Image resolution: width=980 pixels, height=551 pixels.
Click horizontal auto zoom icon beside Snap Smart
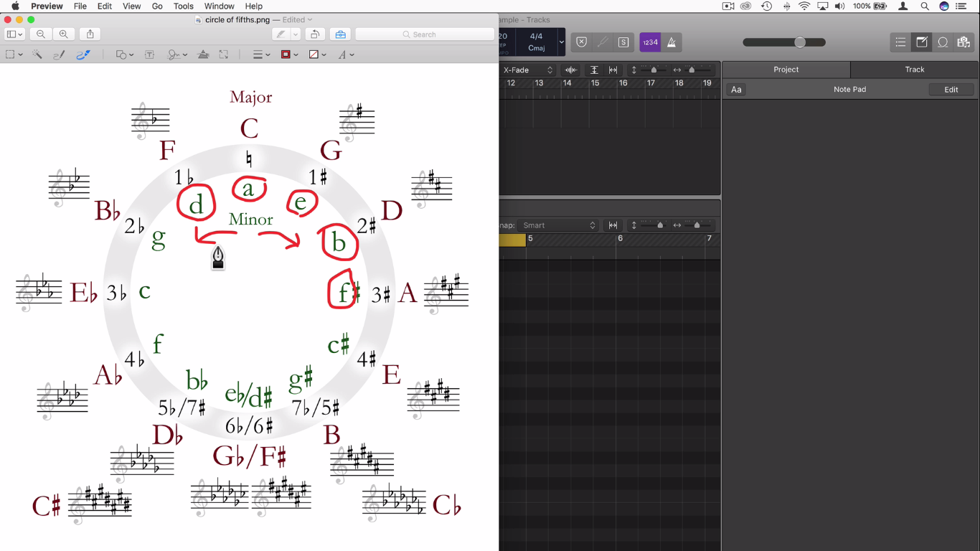tap(613, 225)
